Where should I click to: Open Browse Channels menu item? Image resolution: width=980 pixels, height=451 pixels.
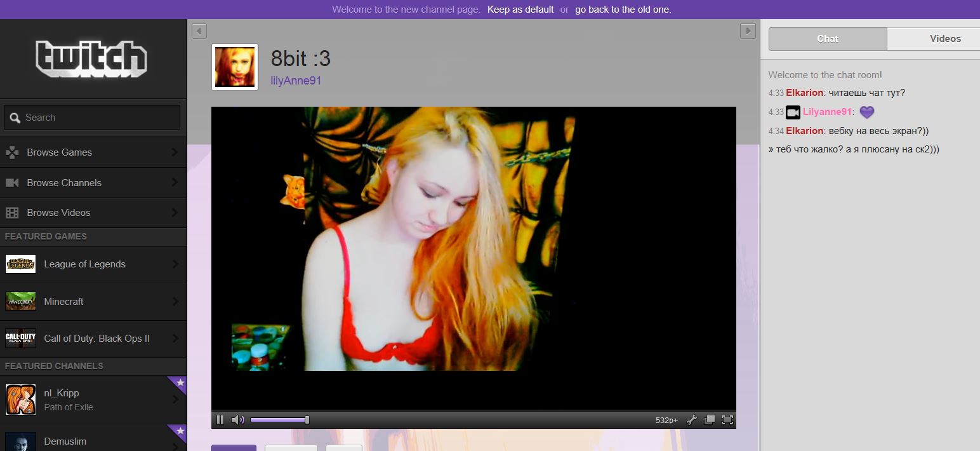tap(93, 182)
